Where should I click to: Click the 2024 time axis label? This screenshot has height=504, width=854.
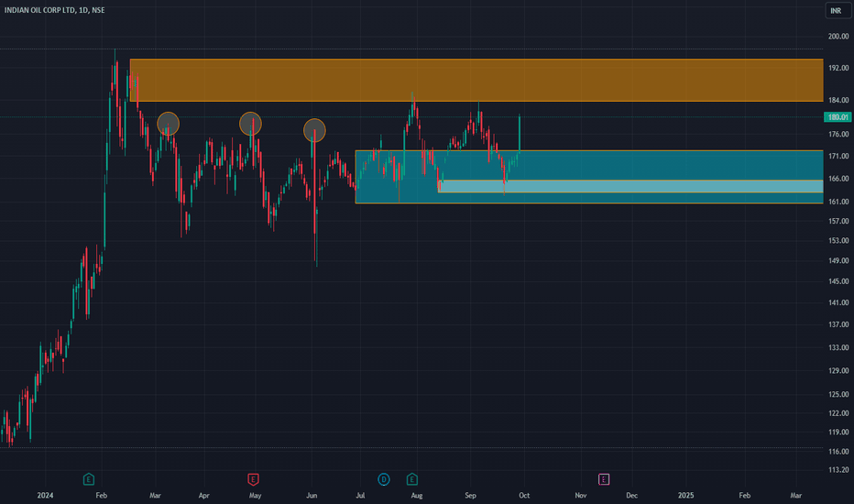point(45,495)
